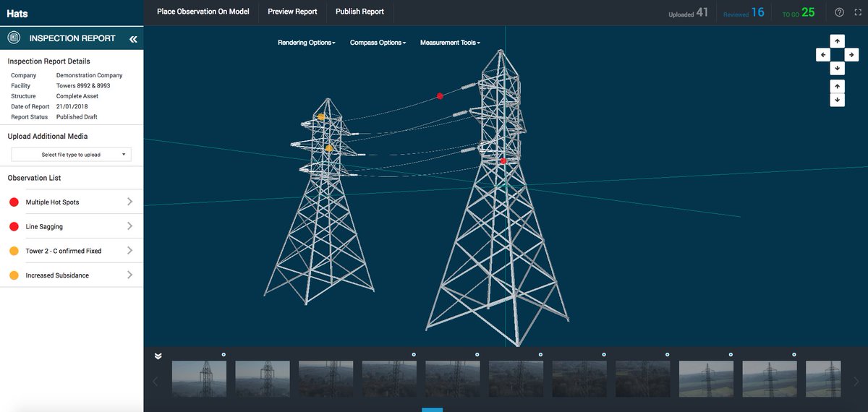This screenshot has width=868, height=412.
Task: Select Tower 2 - C onfirmed Fixed text
Action: (64, 251)
